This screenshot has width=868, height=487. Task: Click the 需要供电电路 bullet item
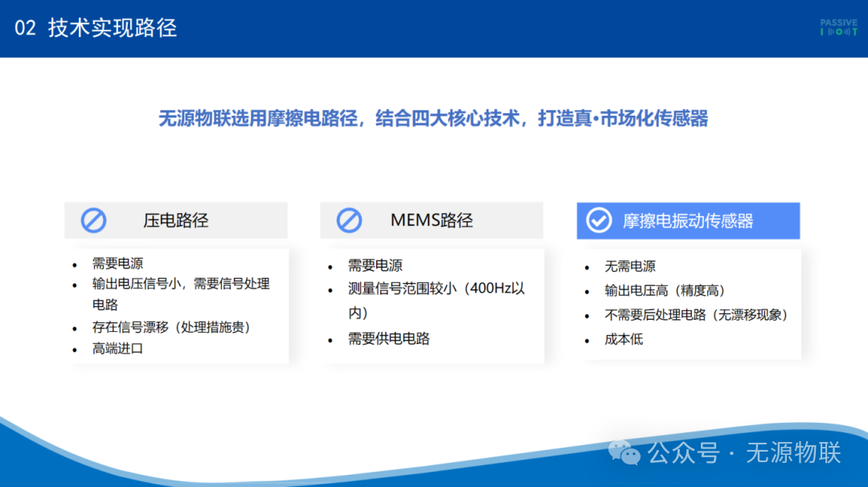coord(389,338)
